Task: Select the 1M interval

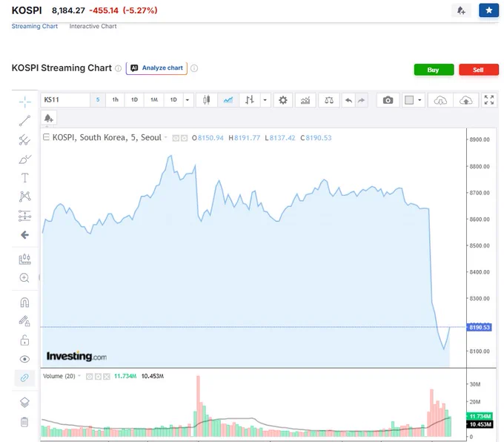Action: click(x=154, y=99)
